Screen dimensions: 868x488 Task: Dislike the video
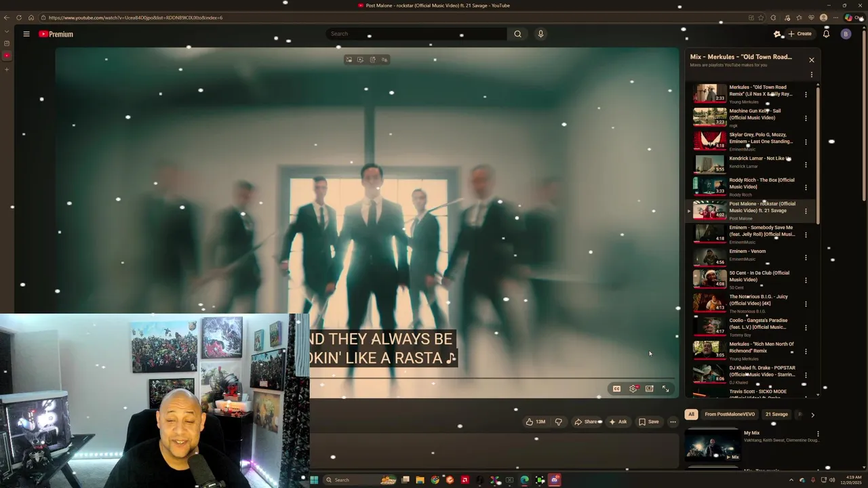pyautogui.click(x=558, y=422)
